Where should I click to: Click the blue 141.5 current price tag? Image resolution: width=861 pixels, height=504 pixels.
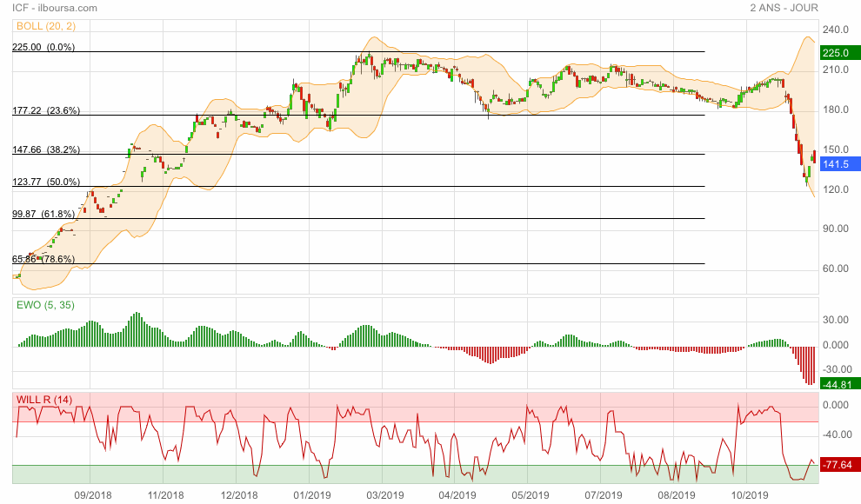coord(840,164)
